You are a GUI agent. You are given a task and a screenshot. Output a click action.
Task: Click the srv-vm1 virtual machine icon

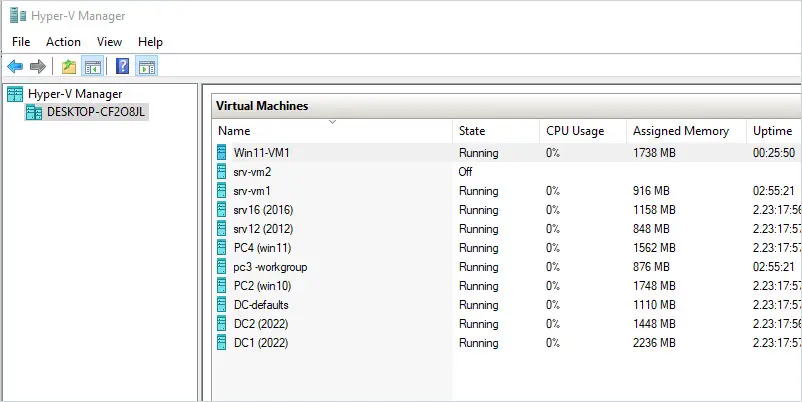pyautogui.click(x=221, y=190)
